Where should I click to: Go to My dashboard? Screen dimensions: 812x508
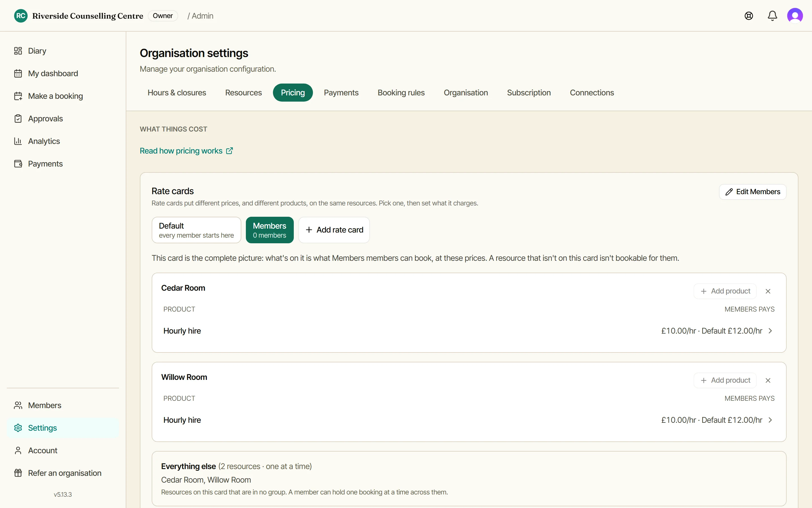point(63,73)
